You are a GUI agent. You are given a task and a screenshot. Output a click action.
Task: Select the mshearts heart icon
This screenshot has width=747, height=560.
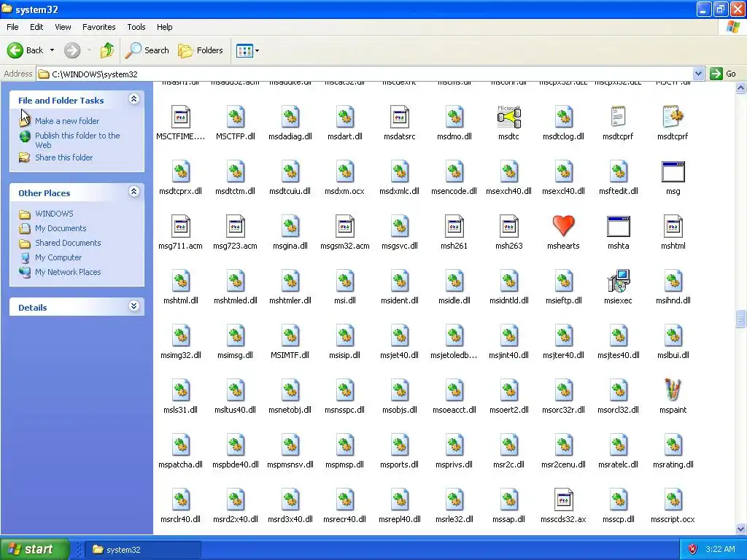pyautogui.click(x=564, y=226)
